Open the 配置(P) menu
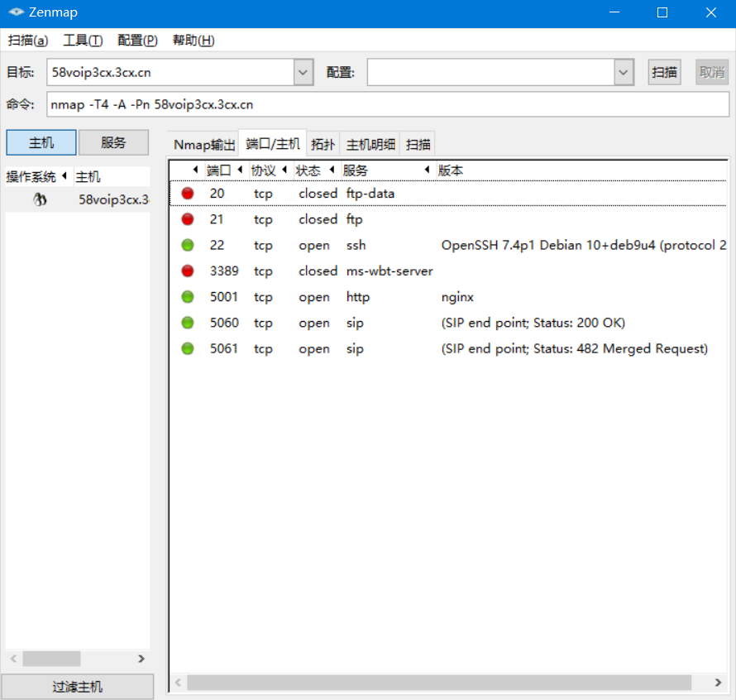 point(137,41)
